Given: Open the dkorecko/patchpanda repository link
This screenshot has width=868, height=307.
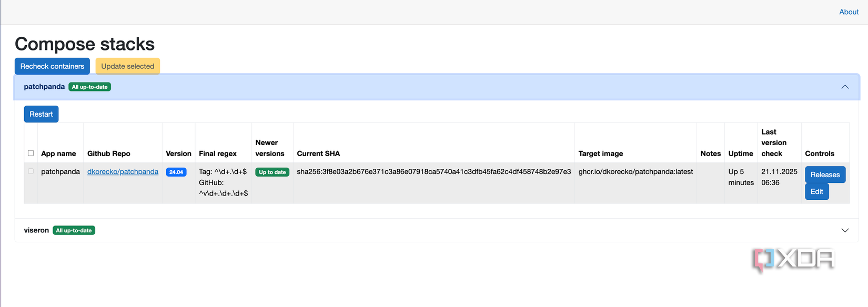Looking at the screenshot, I should [123, 171].
